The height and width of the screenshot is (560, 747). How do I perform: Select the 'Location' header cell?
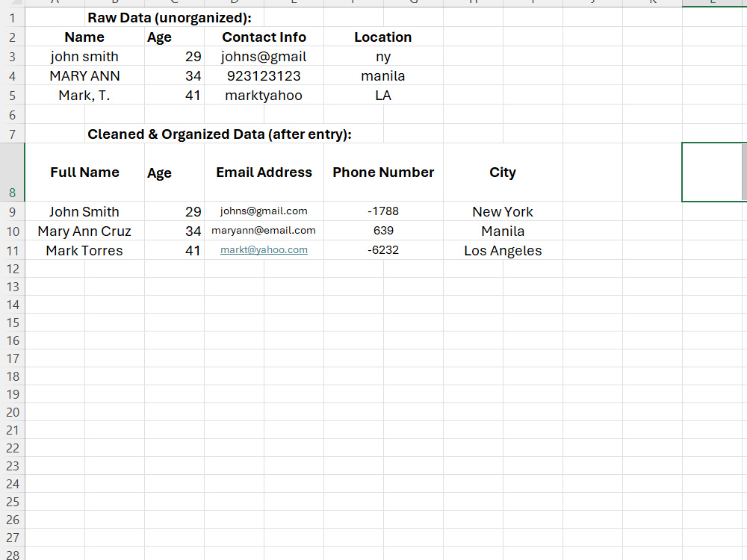[383, 37]
